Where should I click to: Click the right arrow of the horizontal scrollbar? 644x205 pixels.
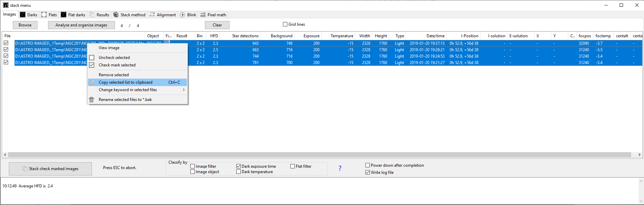click(639, 155)
